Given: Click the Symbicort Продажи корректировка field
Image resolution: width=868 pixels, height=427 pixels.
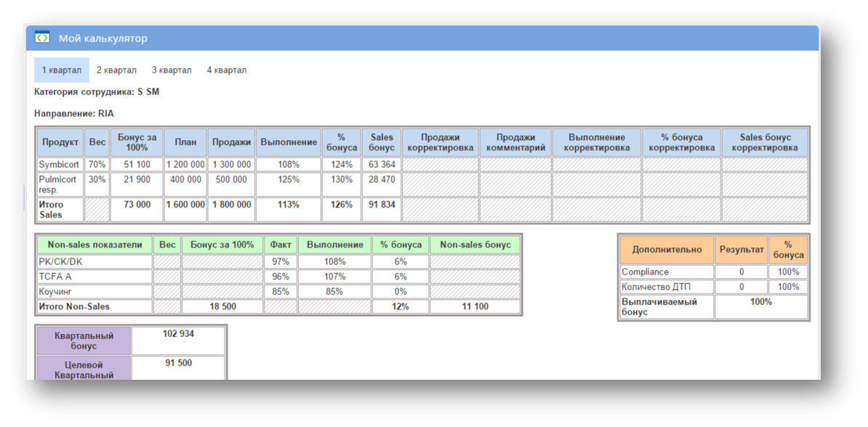Looking at the screenshot, I should point(440,164).
